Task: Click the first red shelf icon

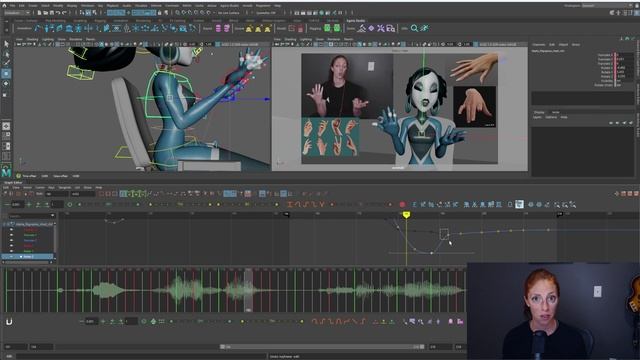Action: coord(291,28)
